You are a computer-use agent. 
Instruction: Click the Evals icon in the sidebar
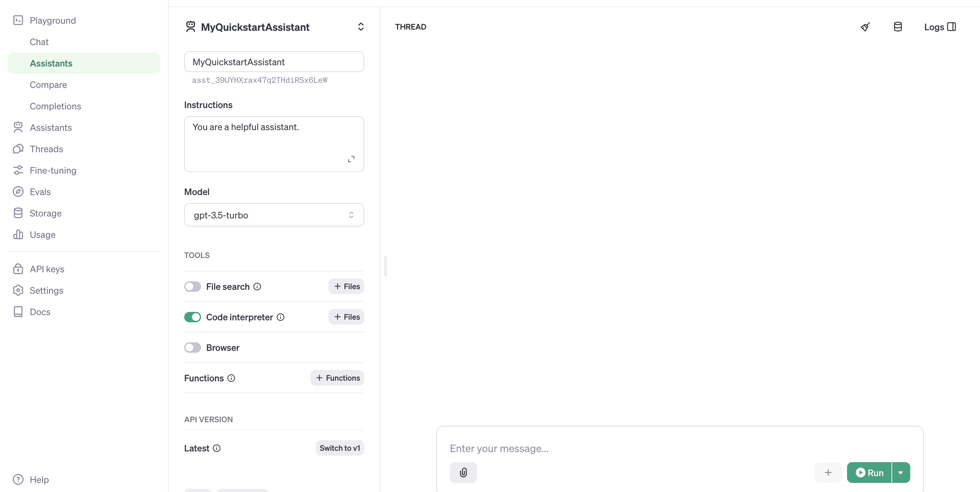tap(18, 191)
